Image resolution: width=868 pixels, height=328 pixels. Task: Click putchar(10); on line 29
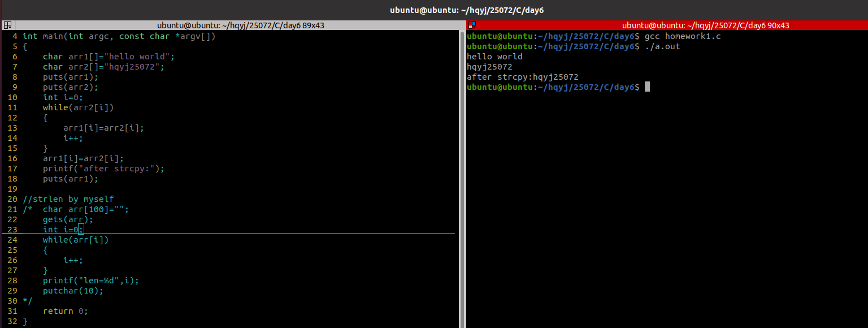(x=73, y=291)
